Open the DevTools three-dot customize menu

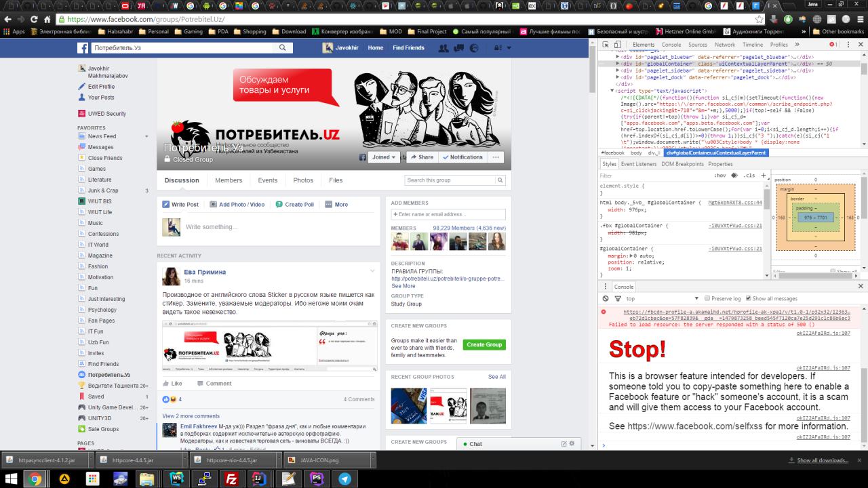[850, 45]
